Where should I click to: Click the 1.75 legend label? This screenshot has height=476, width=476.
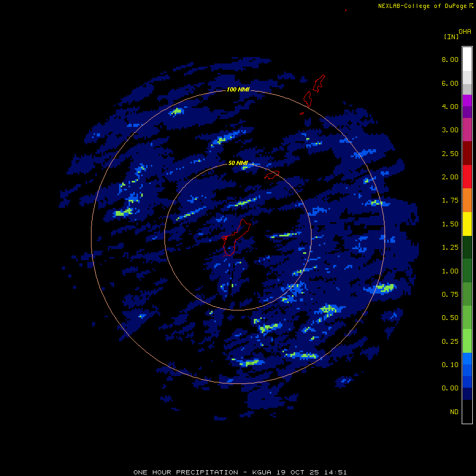coord(450,200)
